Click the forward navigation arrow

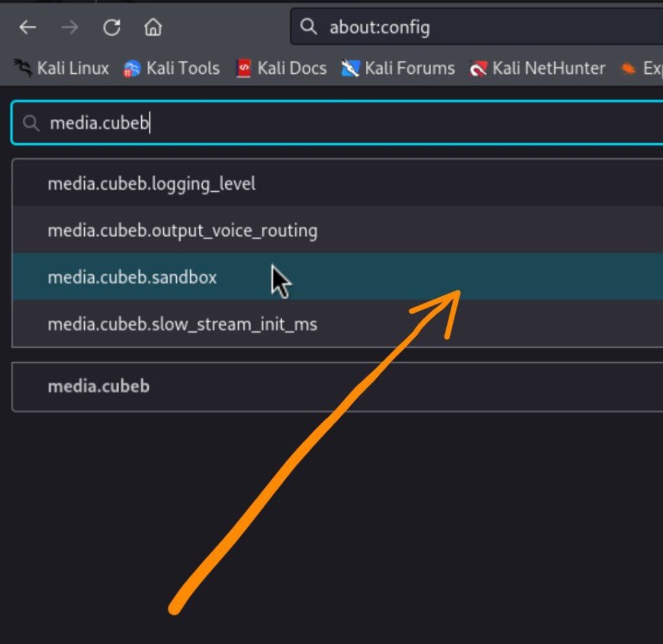[x=70, y=27]
